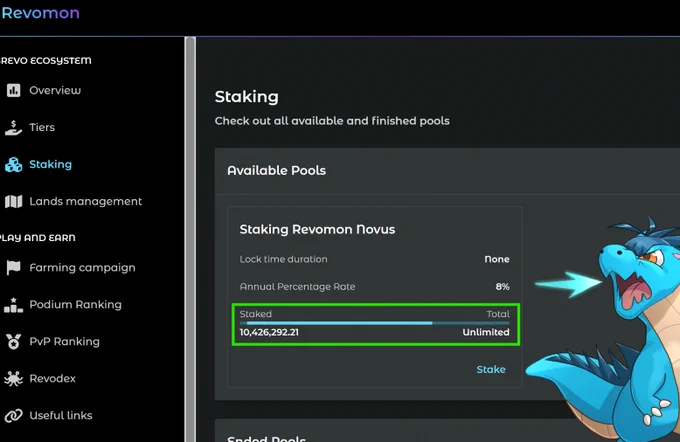Viewport: 680px width, 442px height.
Task: Click the Lock time duration label
Action: [284, 259]
